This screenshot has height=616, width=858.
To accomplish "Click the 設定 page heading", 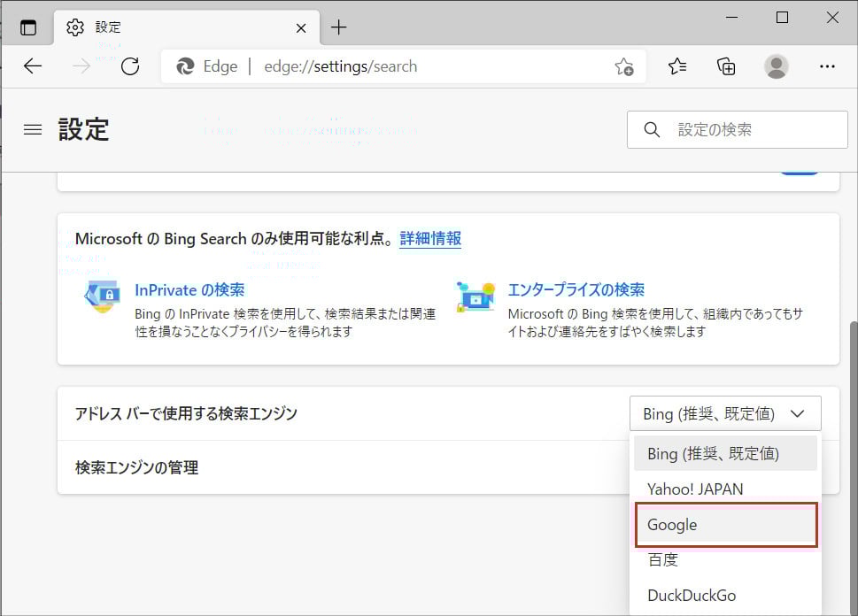I will coord(84,129).
